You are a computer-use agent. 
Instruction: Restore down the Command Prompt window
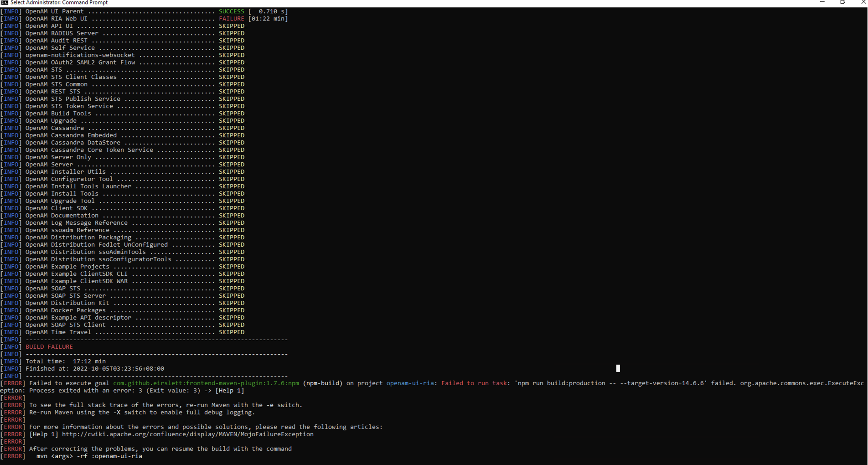843,2
